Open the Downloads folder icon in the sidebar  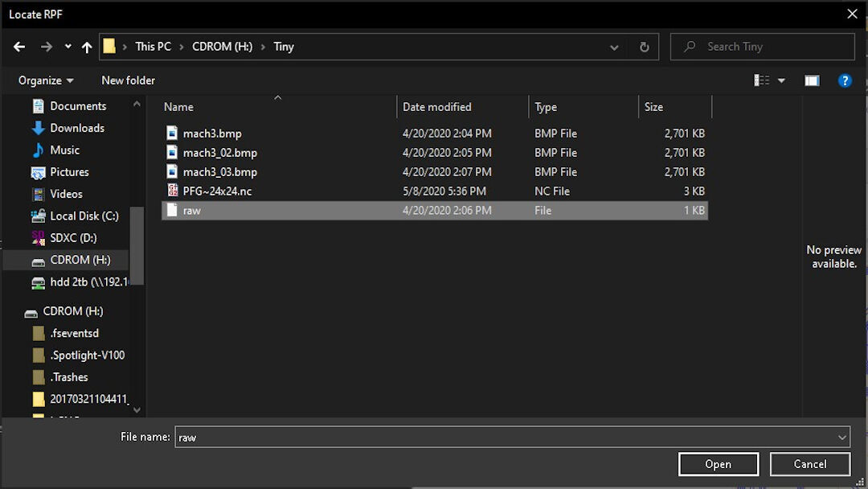[39, 128]
